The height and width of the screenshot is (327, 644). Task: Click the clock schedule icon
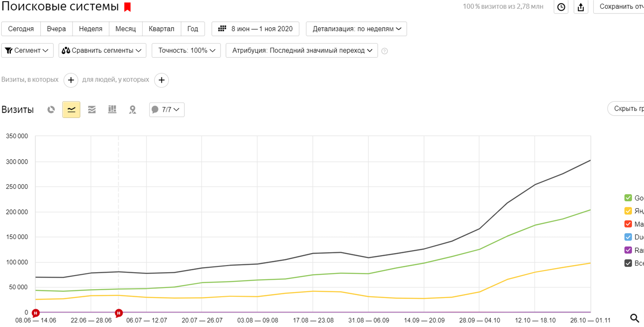coord(561,7)
